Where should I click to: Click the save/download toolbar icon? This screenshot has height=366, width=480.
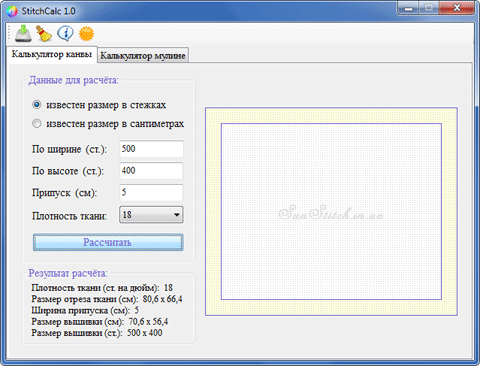(23, 33)
